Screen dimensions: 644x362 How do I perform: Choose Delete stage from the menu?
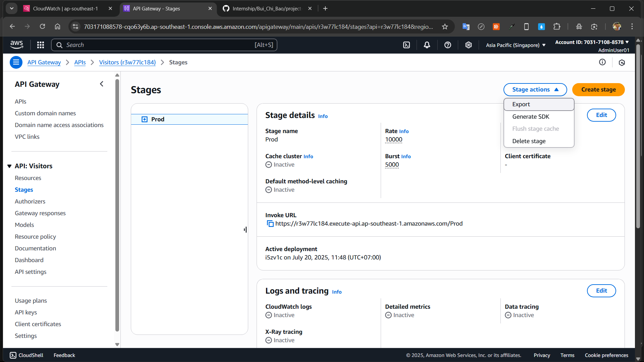(x=539, y=141)
